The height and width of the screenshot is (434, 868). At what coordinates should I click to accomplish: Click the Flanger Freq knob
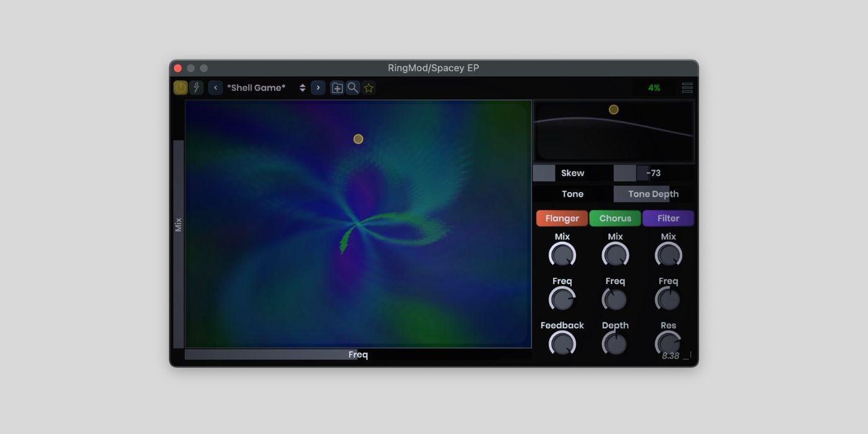coord(562,299)
